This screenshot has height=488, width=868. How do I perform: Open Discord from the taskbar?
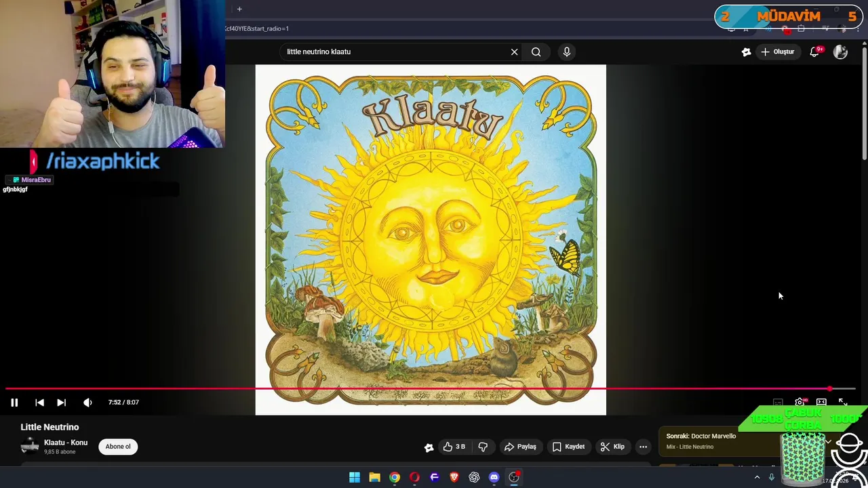(x=494, y=477)
